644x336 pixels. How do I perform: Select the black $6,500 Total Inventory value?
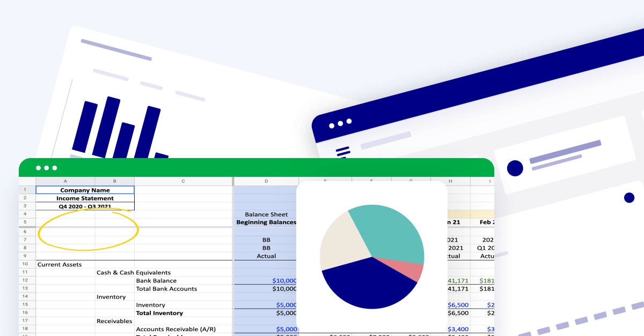[x=458, y=313]
